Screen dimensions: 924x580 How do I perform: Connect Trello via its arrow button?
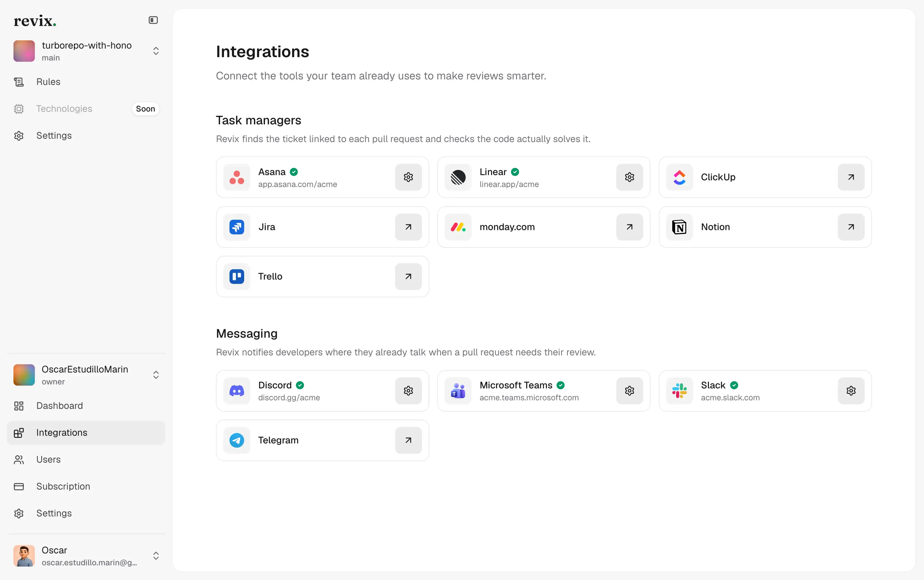pyautogui.click(x=408, y=277)
